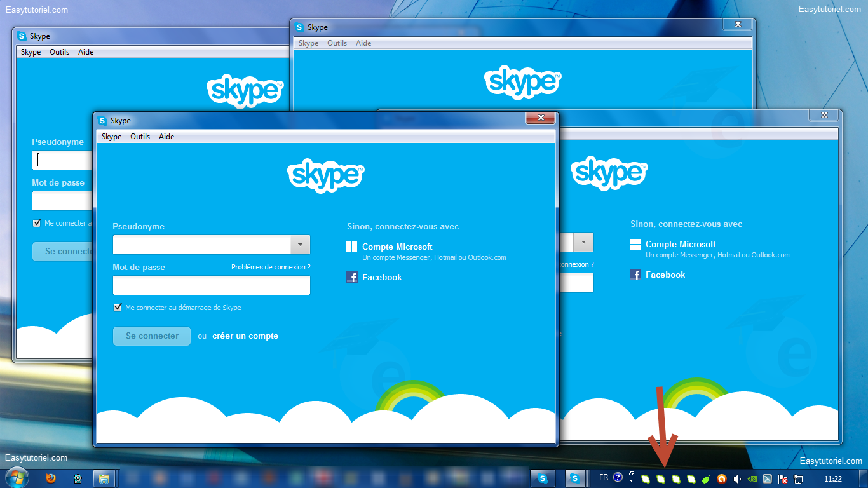Click the Windows logo beside Compte Microsoft, front window
This screenshot has height=488, width=868.
tap(351, 247)
